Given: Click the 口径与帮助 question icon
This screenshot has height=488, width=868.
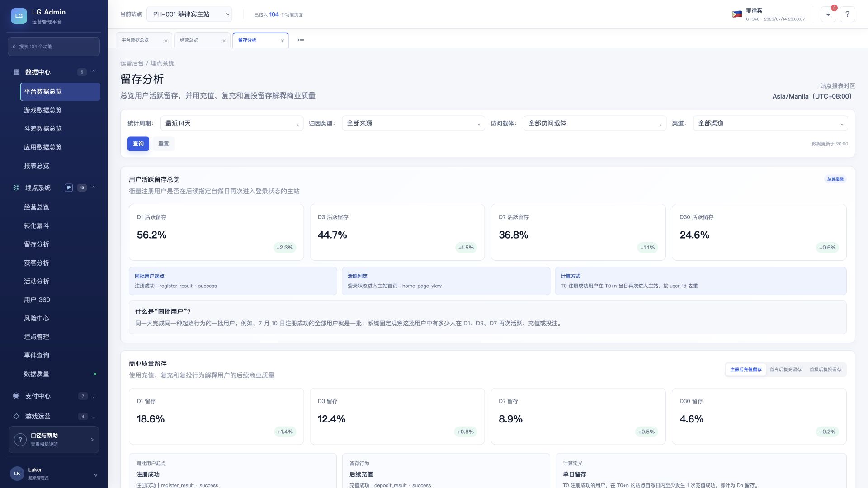Looking at the screenshot, I should [x=20, y=440].
